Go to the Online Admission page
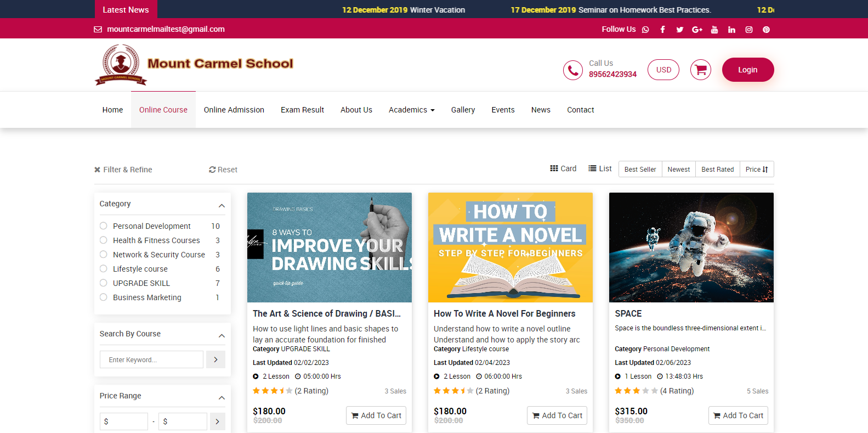Viewport: 868px width, 433px height. [x=234, y=110]
